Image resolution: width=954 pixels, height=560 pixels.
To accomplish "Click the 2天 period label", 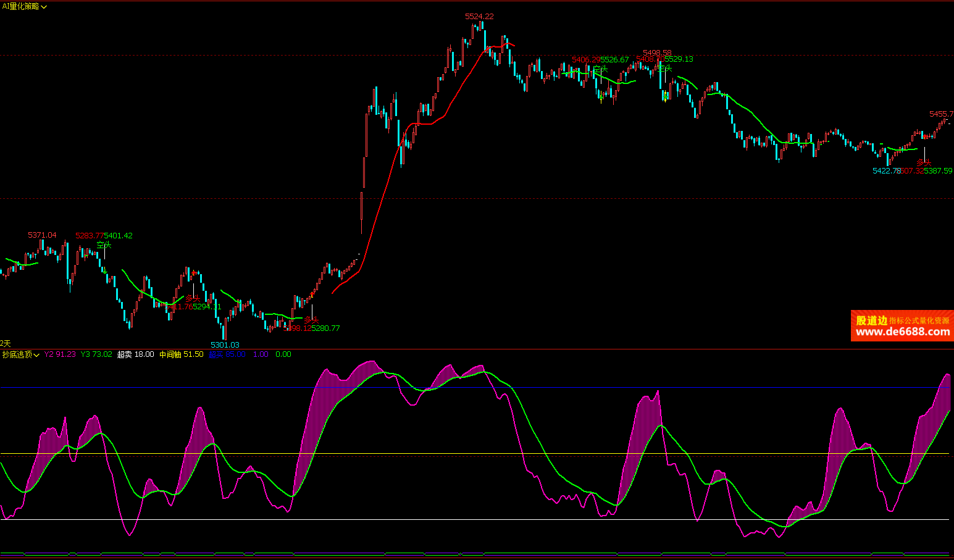I will (6, 343).
